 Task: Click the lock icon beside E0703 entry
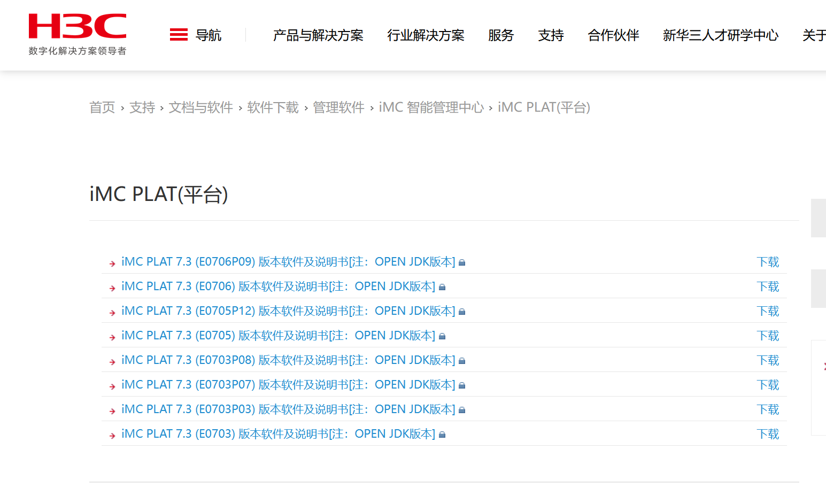(442, 435)
